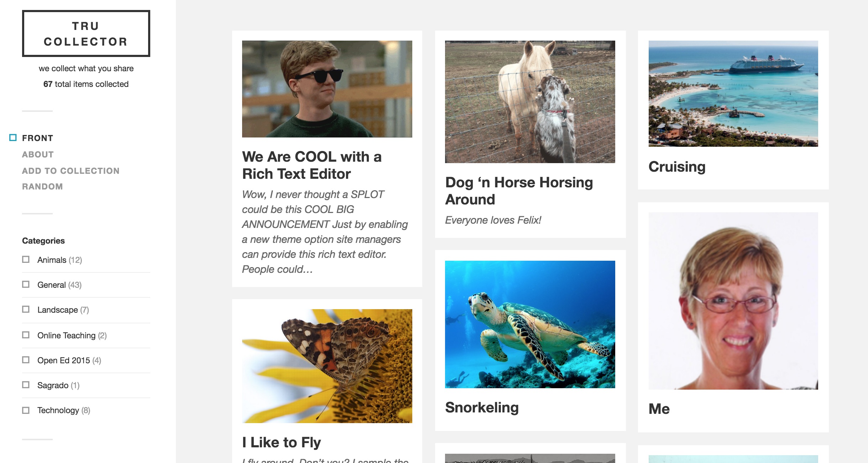Click the butterfly on sunflower thumbnail
The width and height of the screenshot is (868, 463).
327,366
